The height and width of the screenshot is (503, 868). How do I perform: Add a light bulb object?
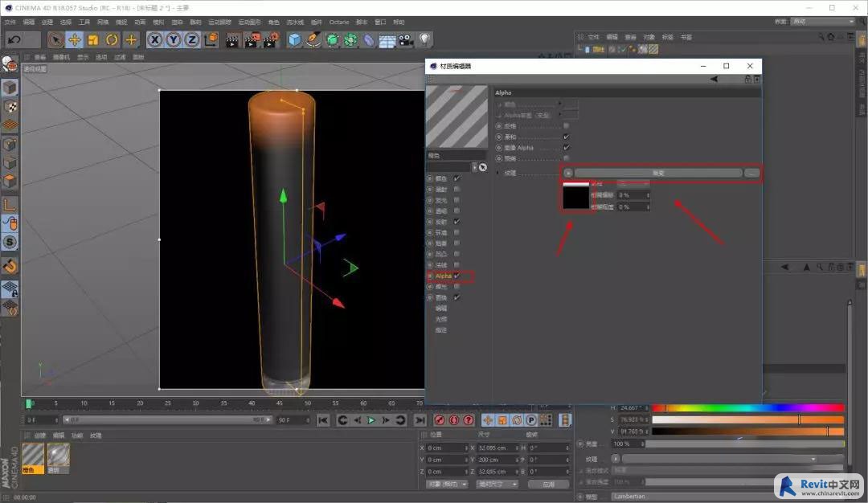pyautogui.click(x=424, y=39)
